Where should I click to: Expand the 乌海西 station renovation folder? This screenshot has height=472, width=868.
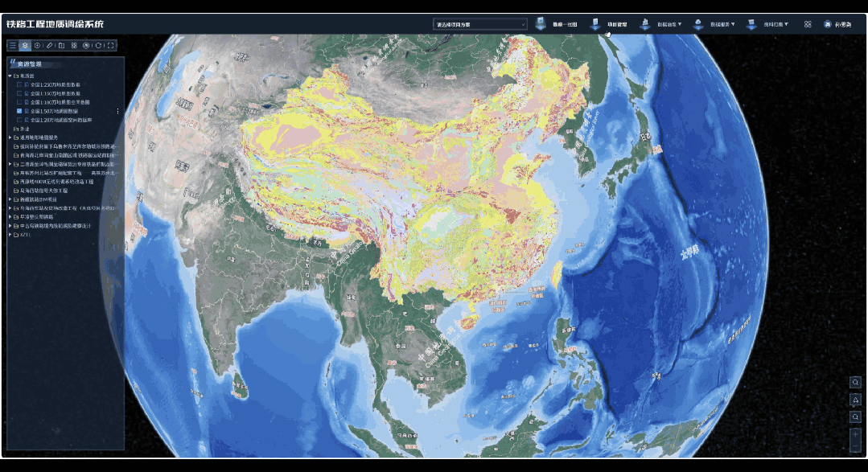point(10,208)
